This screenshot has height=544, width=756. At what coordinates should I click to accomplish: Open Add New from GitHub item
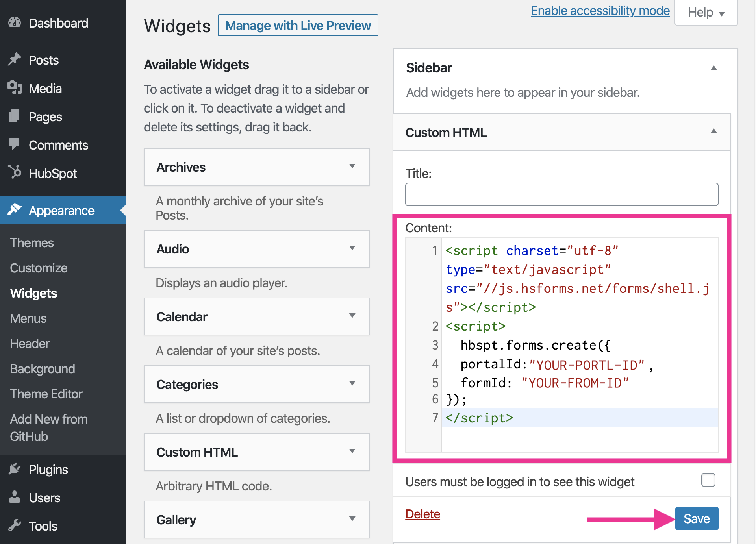[49, 428]
